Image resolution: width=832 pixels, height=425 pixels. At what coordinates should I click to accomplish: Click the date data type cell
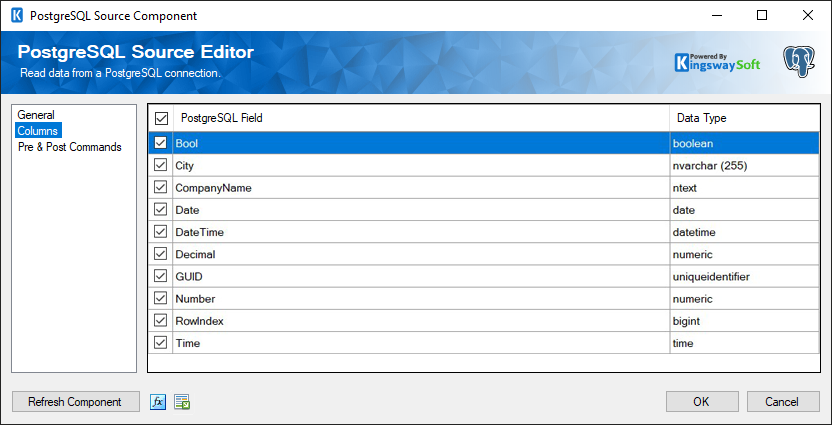[x=745, y=210]
